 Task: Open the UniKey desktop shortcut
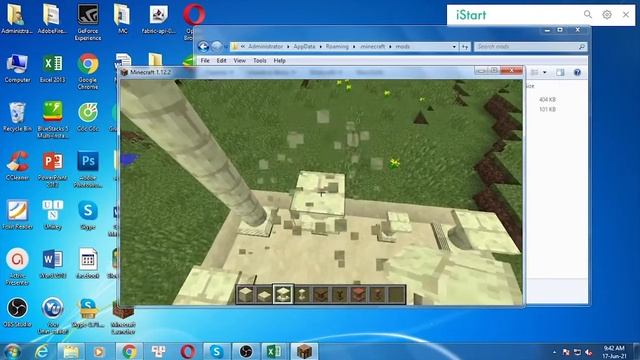[x=53, y=215]
